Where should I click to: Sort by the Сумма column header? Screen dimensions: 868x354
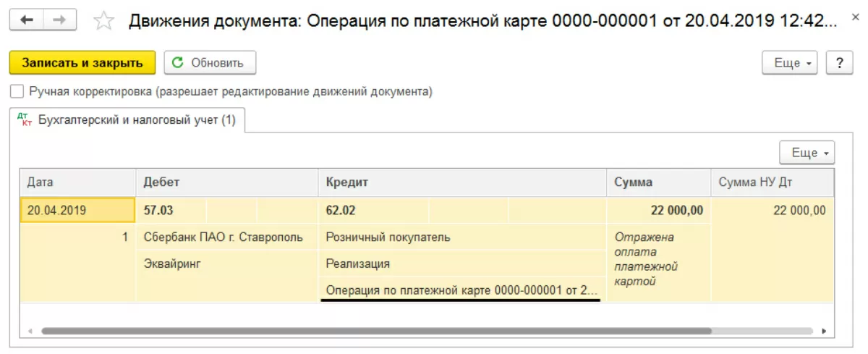click(x=658, y=182)
